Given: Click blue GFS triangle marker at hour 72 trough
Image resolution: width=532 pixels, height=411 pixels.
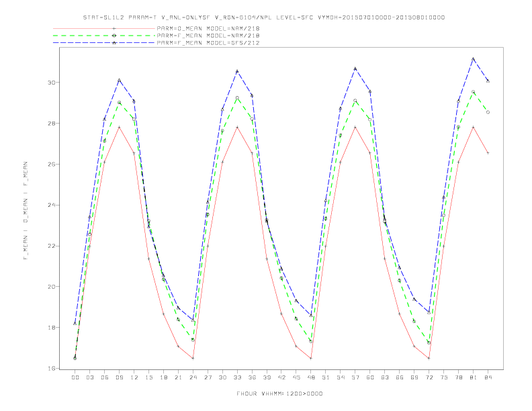Looking at the screenshot, I should (x=429, y=312).
